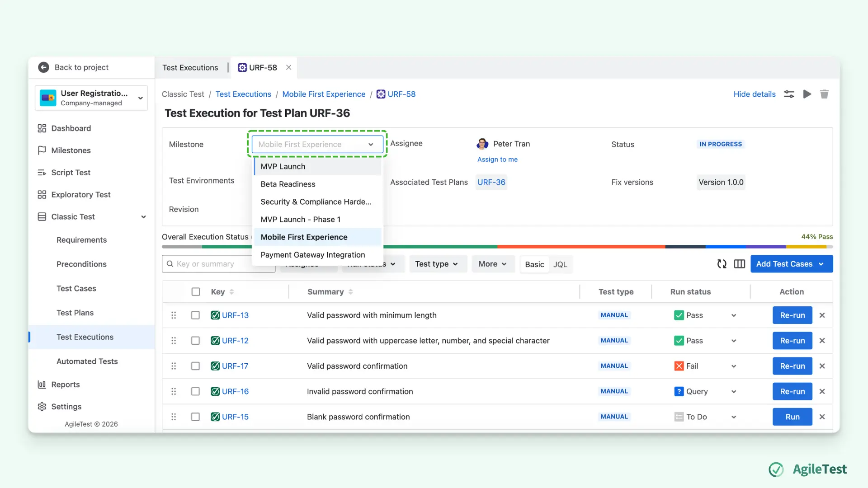868x488 pixels.
Task: Click the Add Test Cases button
Action: 792,264
